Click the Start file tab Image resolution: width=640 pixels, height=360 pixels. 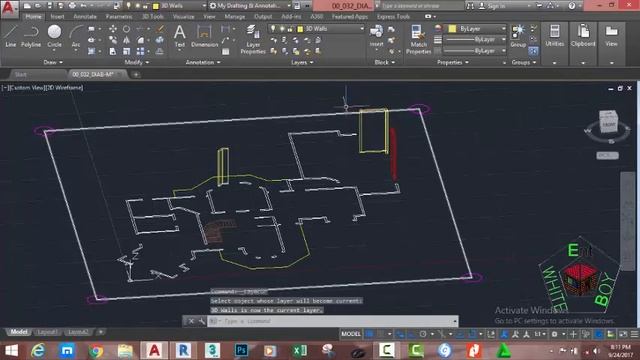(x=20, y=74)
